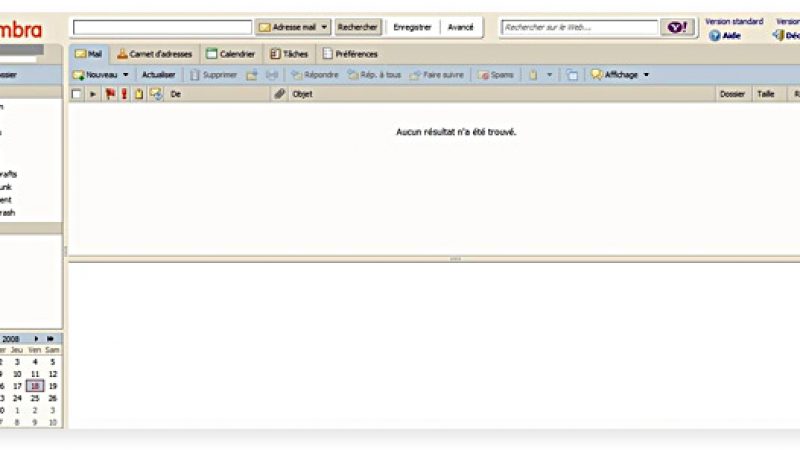Click the sidebar collapse handle
The image size is (800, 450).
(65, 251)
